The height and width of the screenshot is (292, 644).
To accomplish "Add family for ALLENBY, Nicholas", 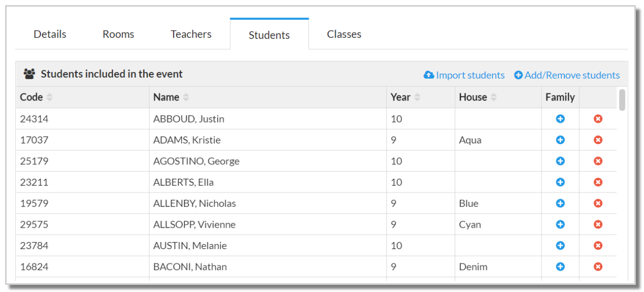I will 560,203.
